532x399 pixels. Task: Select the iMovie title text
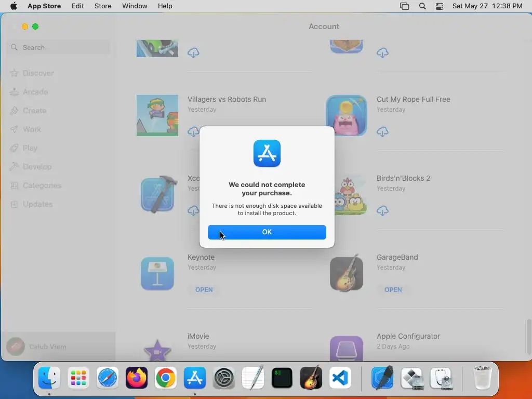point(198,336)
